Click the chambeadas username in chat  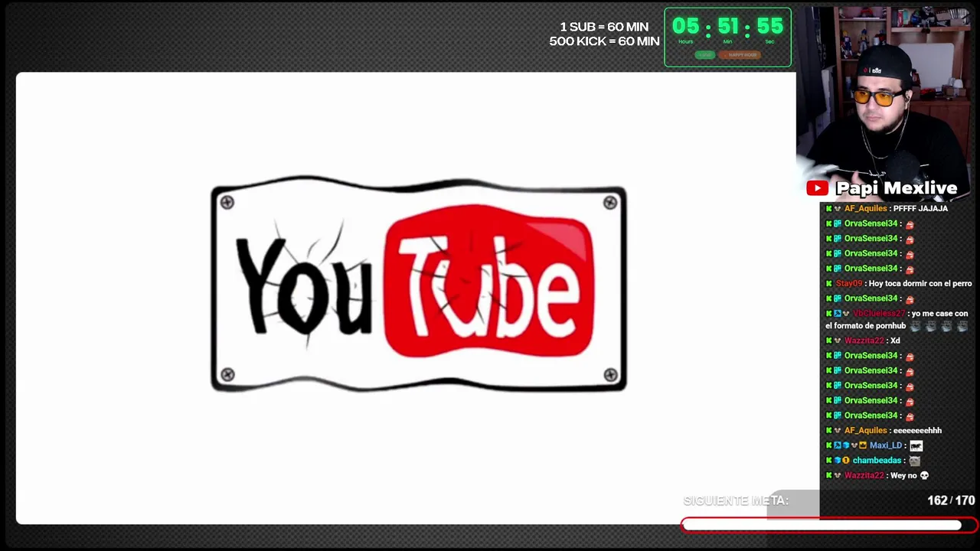tap(877, 461)
